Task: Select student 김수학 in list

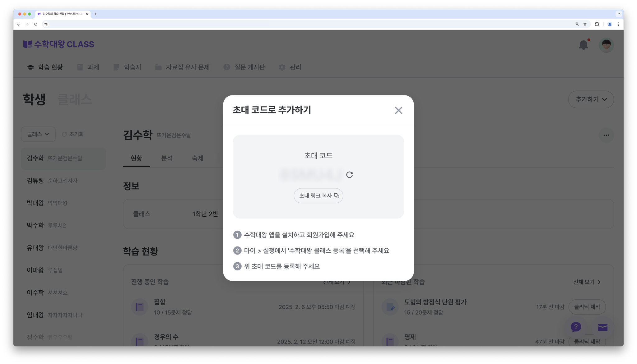Action: (x=63, y=158)
